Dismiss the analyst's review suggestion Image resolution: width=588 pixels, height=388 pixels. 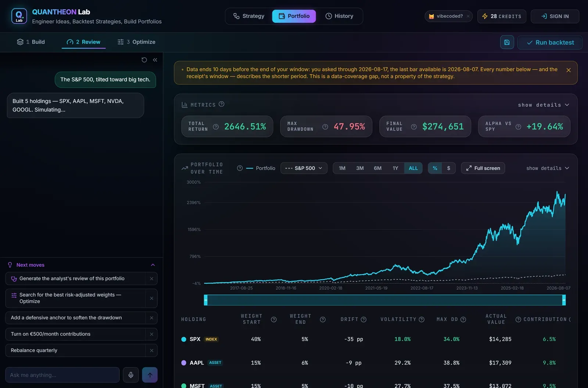151,279
